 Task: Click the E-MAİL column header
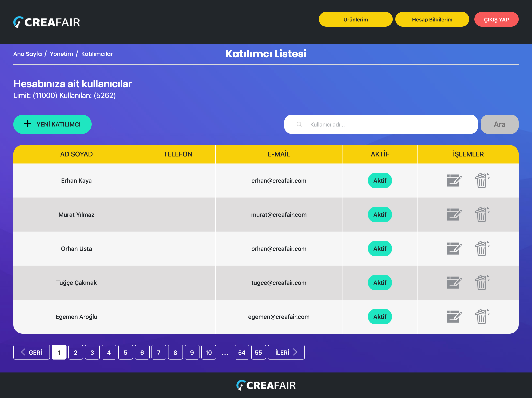pyautogui.click(x=279, y=154)
